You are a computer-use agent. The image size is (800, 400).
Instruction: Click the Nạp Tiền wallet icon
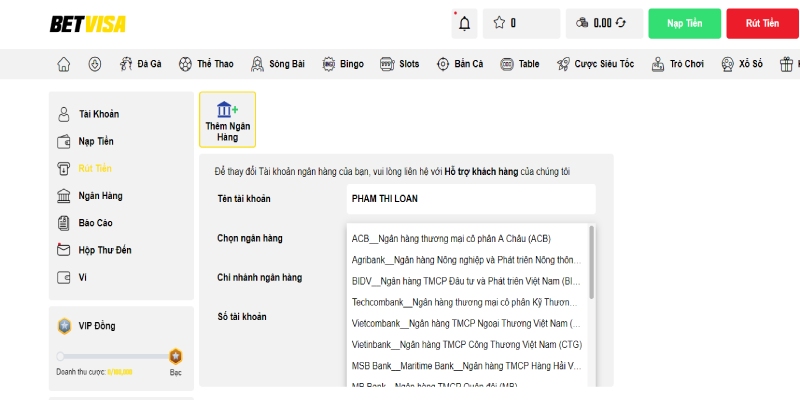pyautogui.click(x=64, y=142)
